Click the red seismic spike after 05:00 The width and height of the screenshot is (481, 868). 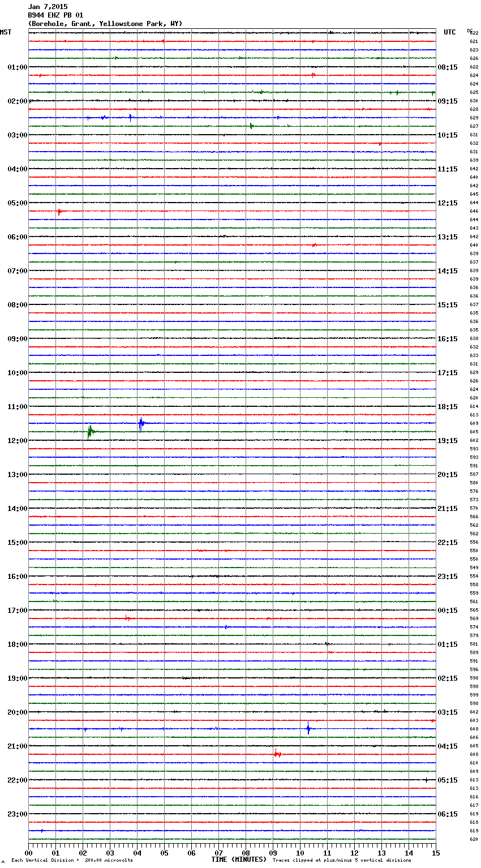click(x=59, y=212)
